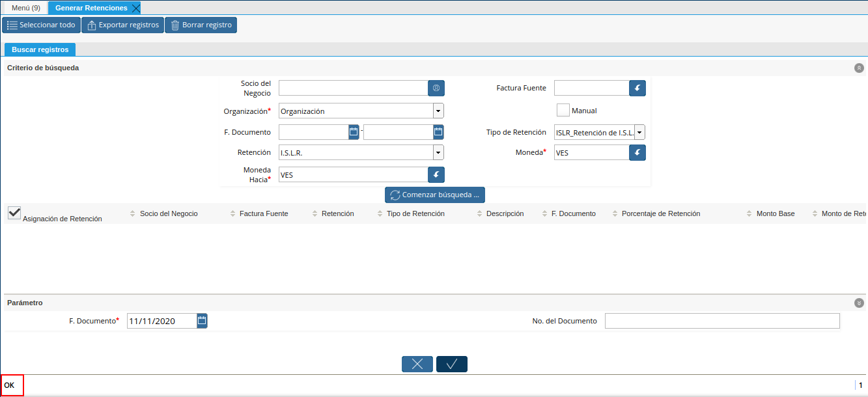Open calendar for F. Documento start date
868x397 pixels.
point(354,132)
